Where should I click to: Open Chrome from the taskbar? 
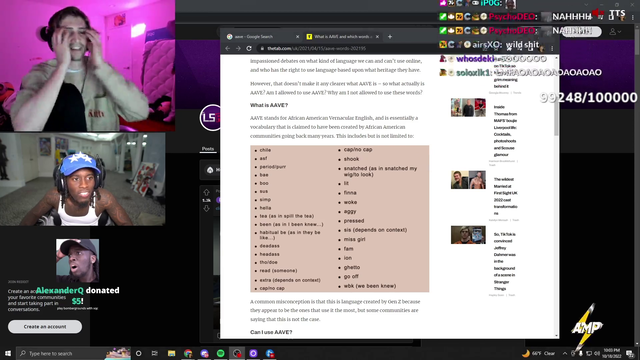[x=188, y=353]
